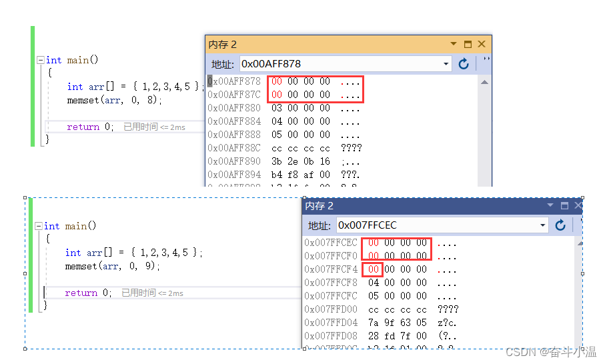
Task: Click the elapsed time hint in the lower code editor
Action: 153,293
